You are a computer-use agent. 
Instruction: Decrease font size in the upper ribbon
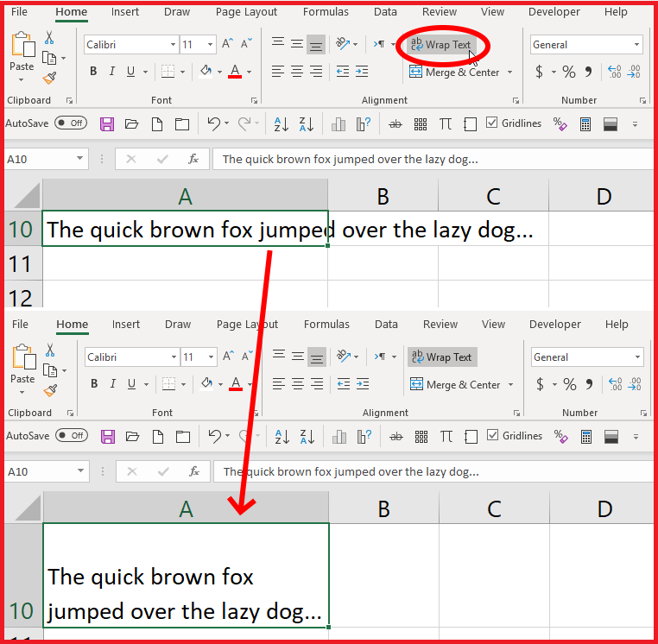246,44
